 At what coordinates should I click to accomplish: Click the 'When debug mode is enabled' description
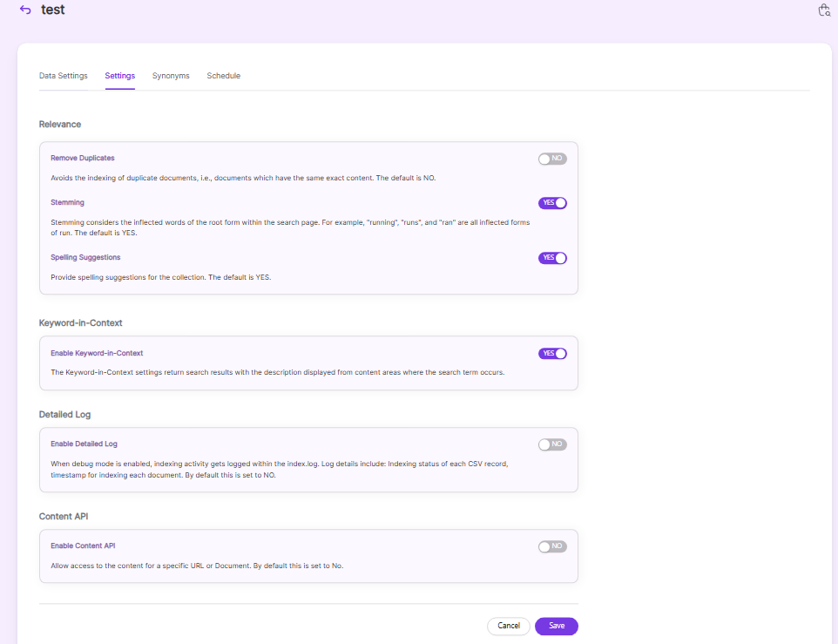click(280, 469)
